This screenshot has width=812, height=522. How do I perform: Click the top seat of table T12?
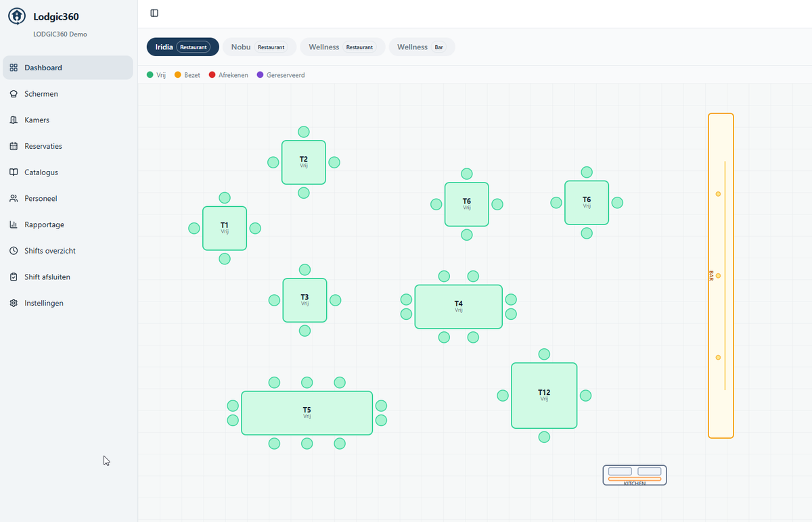pos(544,354)
